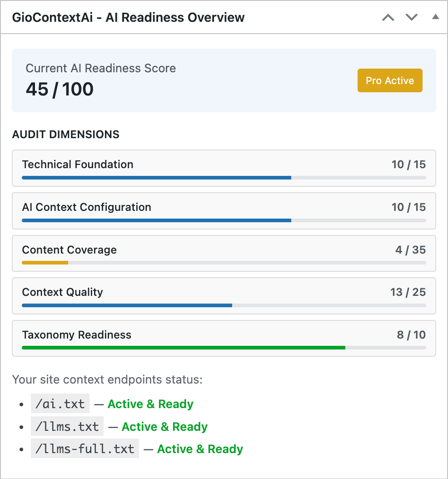This screenshot has width=448, height=479.
Task: Click the Content Coverage progress bar
Action: [224, 263]
